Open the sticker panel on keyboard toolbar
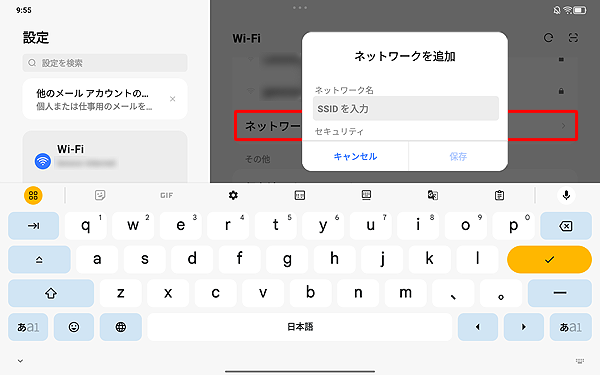The width and height of the screenshot is (600, 375). (x=100, y=195)
